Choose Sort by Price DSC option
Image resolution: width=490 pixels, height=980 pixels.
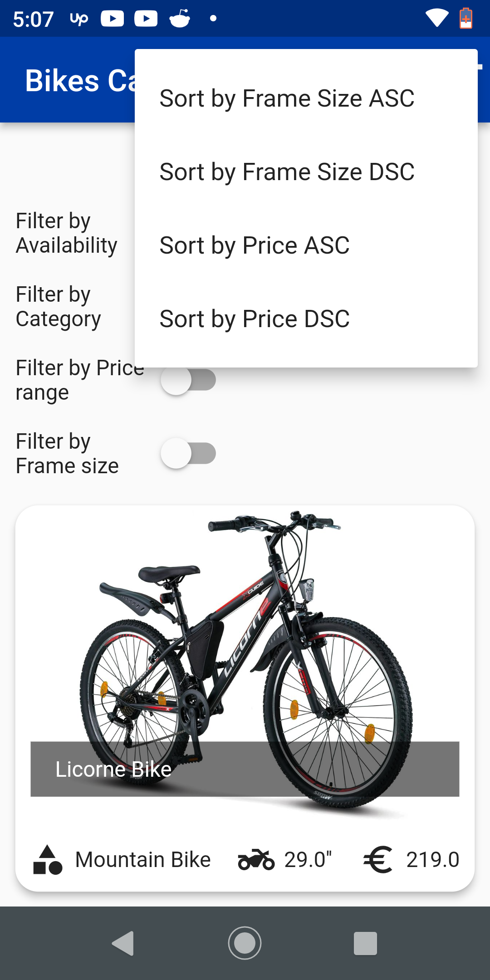255,319
